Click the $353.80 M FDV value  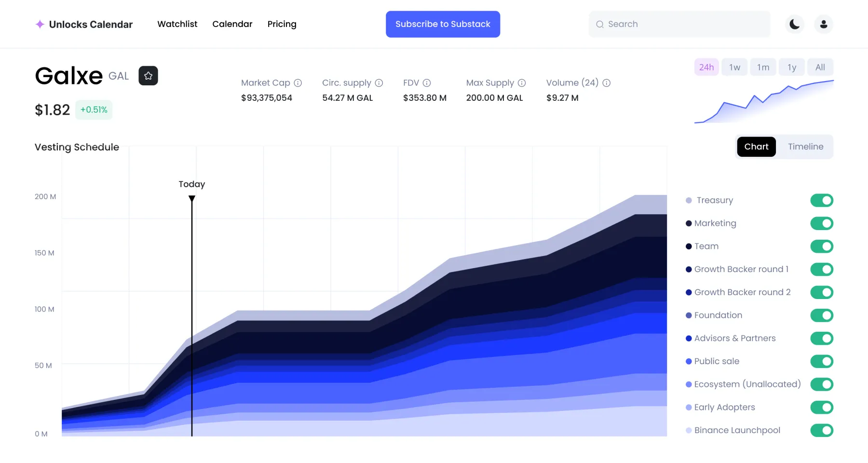click(x=425, y=98)
